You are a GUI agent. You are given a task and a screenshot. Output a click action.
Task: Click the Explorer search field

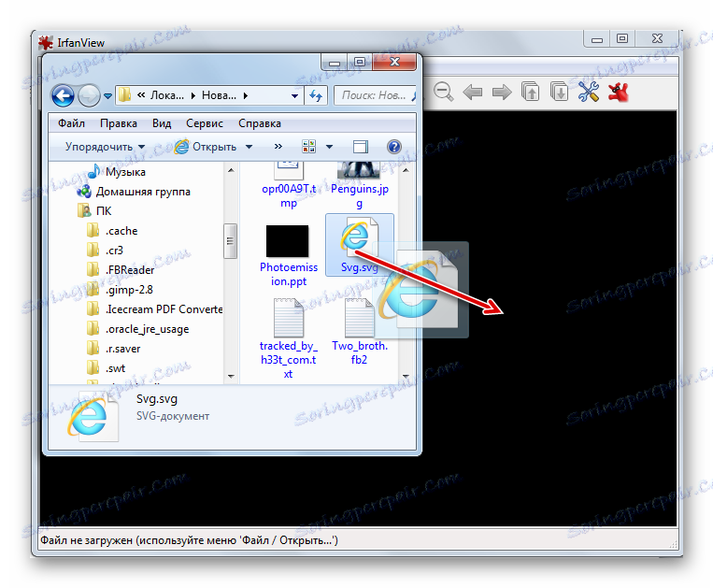pyautogui.click(x=375, y=95)
